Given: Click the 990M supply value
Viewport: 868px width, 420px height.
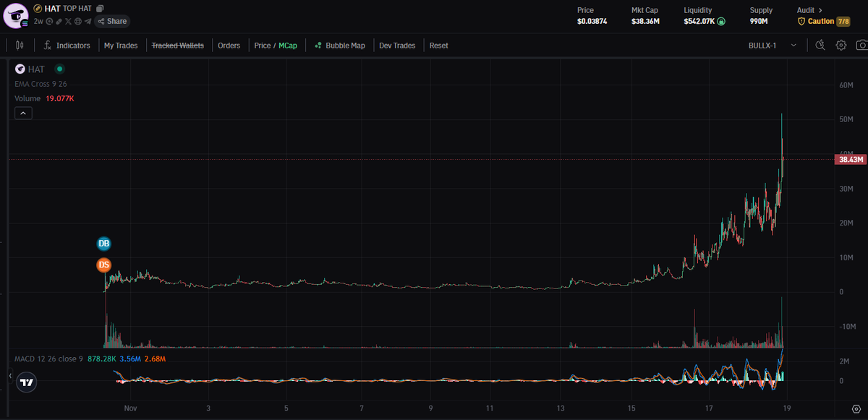Looking at the screenshot, I should point(759,22).
